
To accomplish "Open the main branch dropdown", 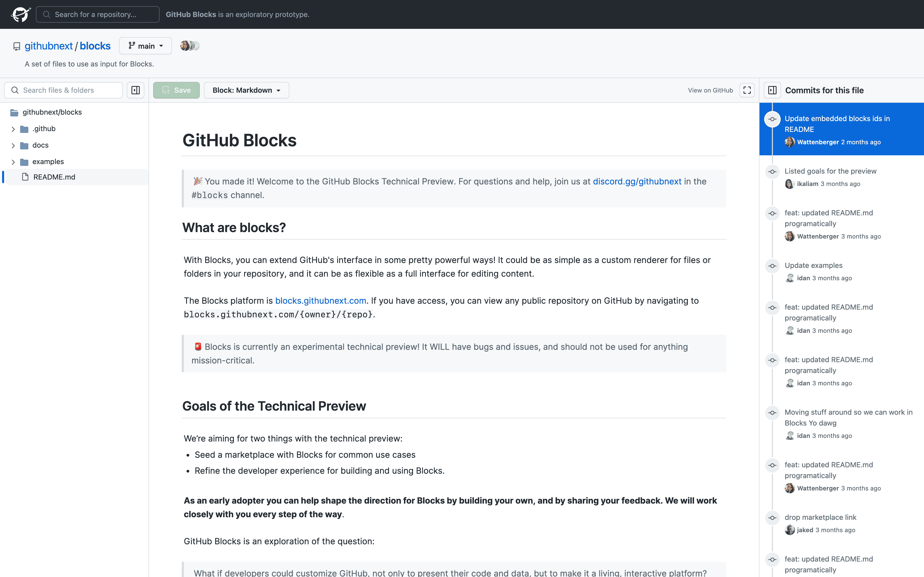I will click(145, 46).
